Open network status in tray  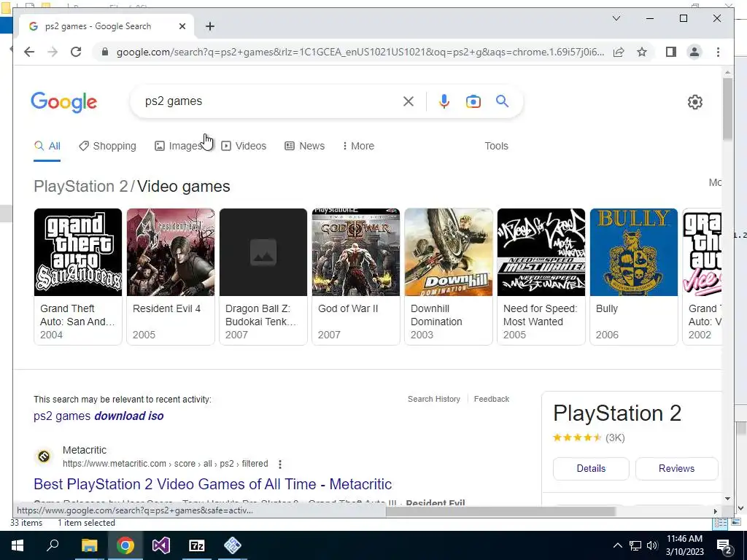click(635, 545)
